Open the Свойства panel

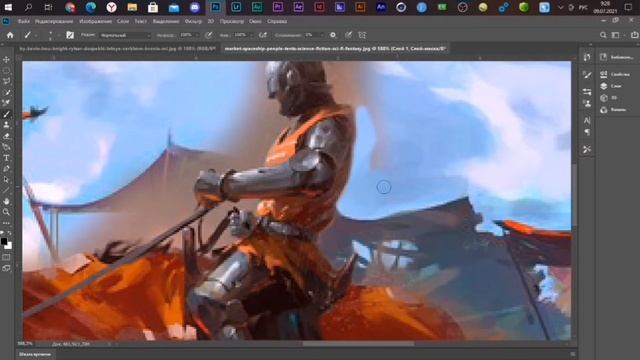615,74
